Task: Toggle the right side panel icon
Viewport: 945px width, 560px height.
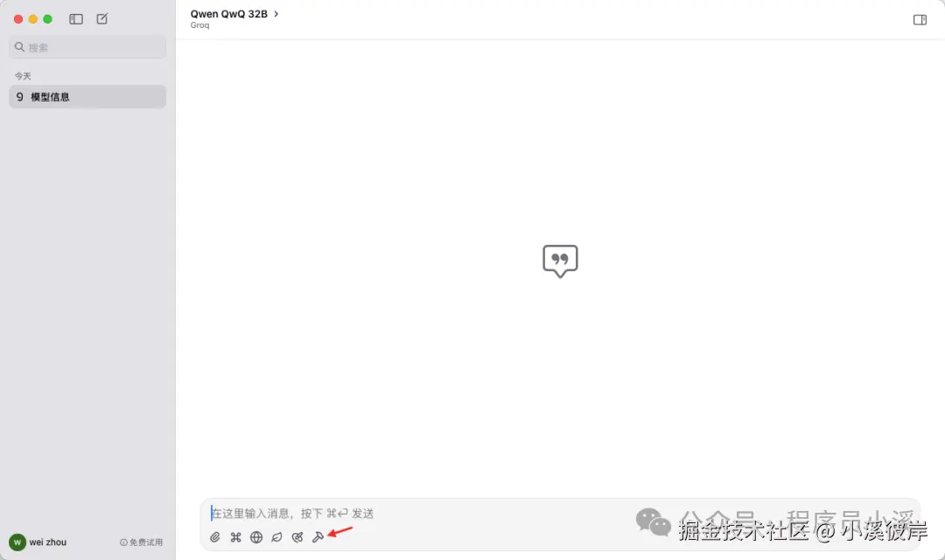Action: tap(920, 20)
